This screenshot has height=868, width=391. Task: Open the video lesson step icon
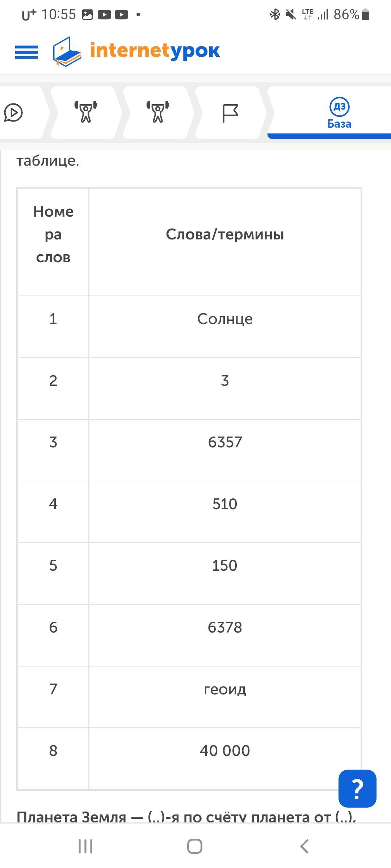(x=14, y=113)
